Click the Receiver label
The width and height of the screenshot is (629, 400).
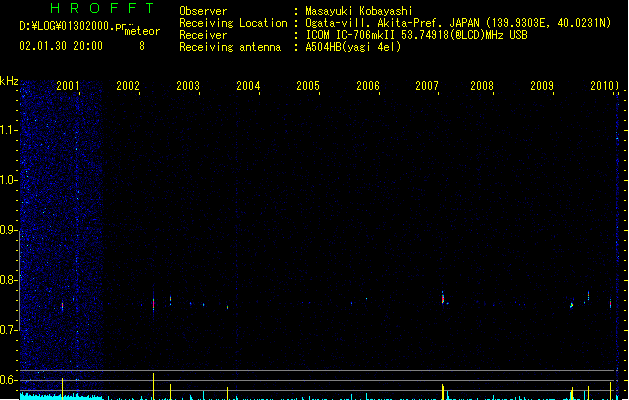203,35
